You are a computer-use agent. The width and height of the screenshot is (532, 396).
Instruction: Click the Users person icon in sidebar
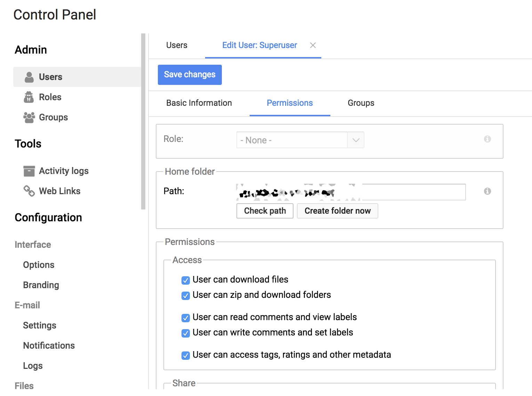pos(29,77)
